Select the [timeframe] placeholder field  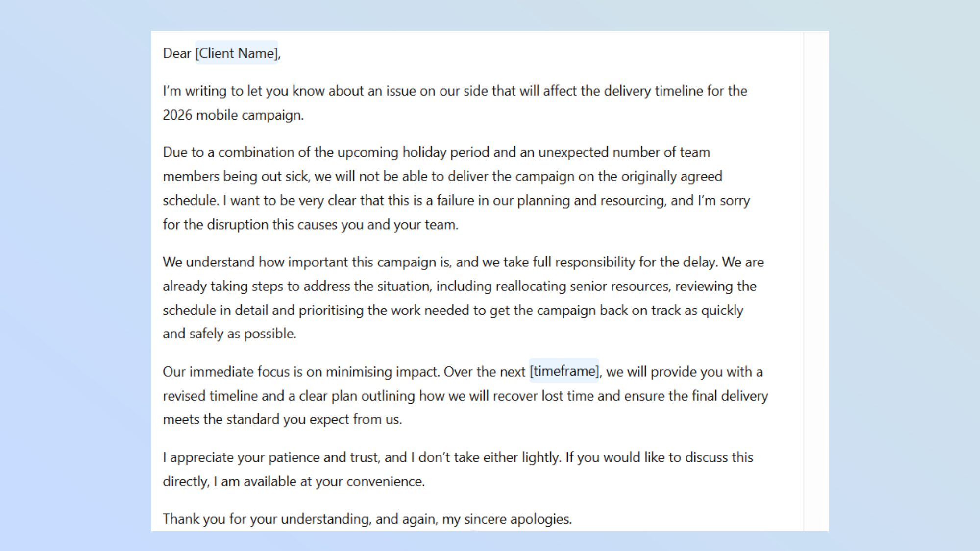point(564,371)
